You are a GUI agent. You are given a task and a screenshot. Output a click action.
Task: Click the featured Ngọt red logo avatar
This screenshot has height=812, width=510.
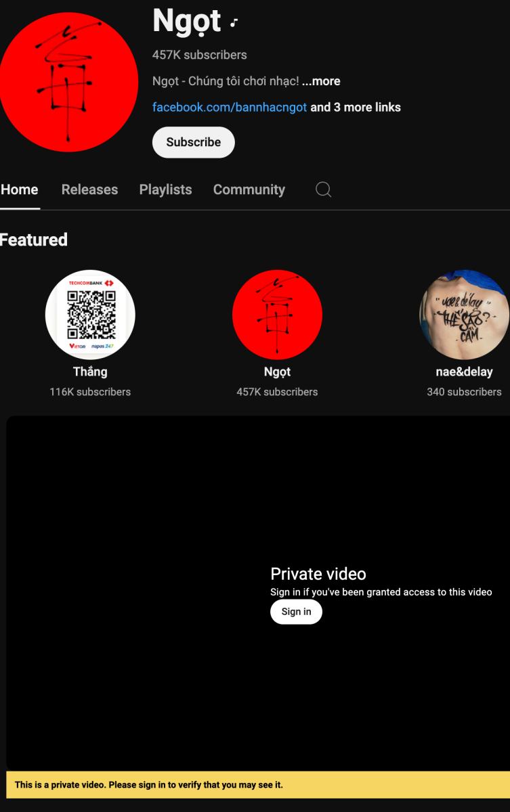coord(277,315)
